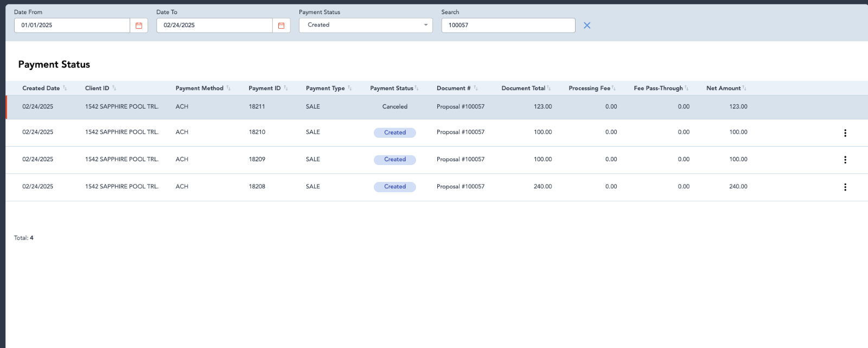Open actions menu for payment 18208

coord(845,187)
